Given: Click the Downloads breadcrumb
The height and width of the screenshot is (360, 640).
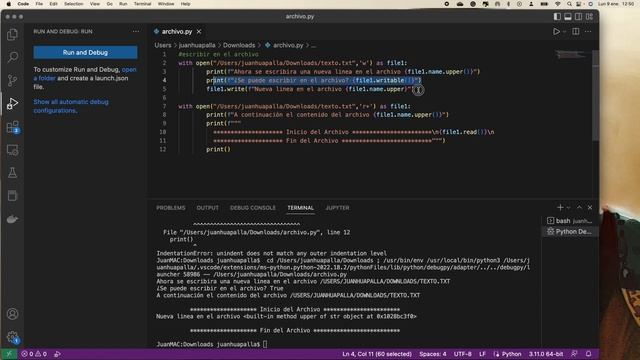Looking at the screenshot, I should pos(239,45).
